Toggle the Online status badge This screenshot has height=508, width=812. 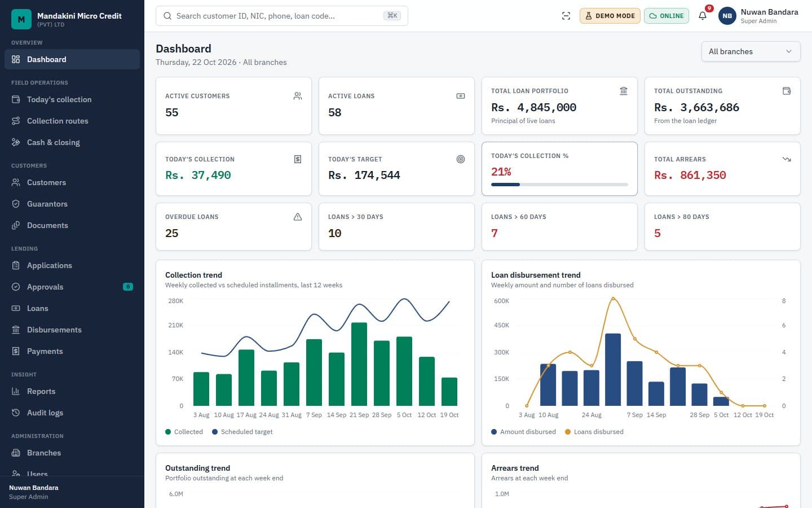pyautogui.click(x=667, y=16)
